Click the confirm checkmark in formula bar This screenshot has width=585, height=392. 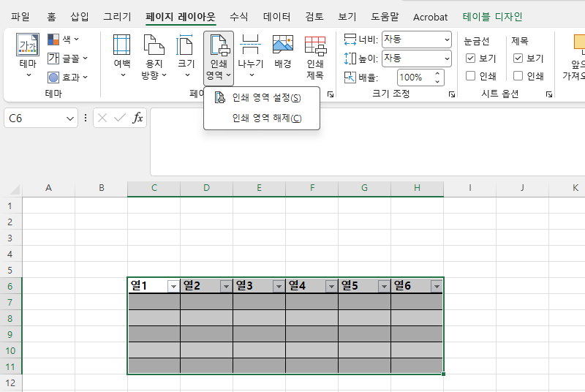[120, 118]
